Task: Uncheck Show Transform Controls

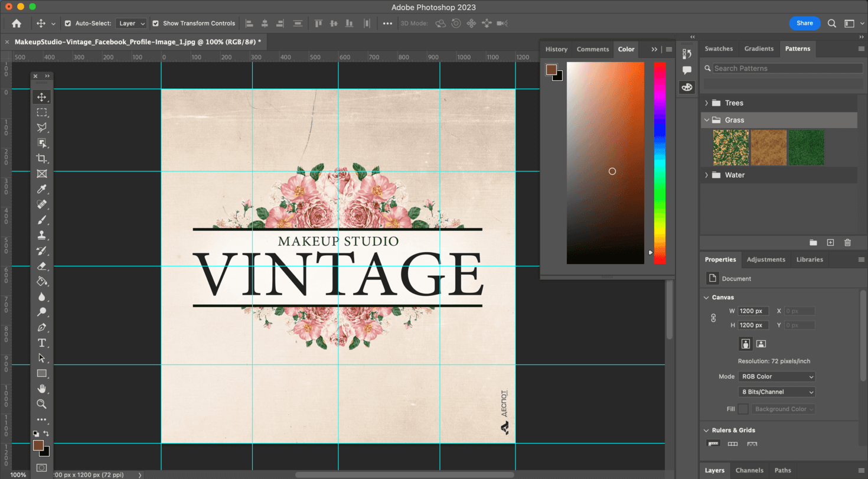Action: click(x=155, y=24)
